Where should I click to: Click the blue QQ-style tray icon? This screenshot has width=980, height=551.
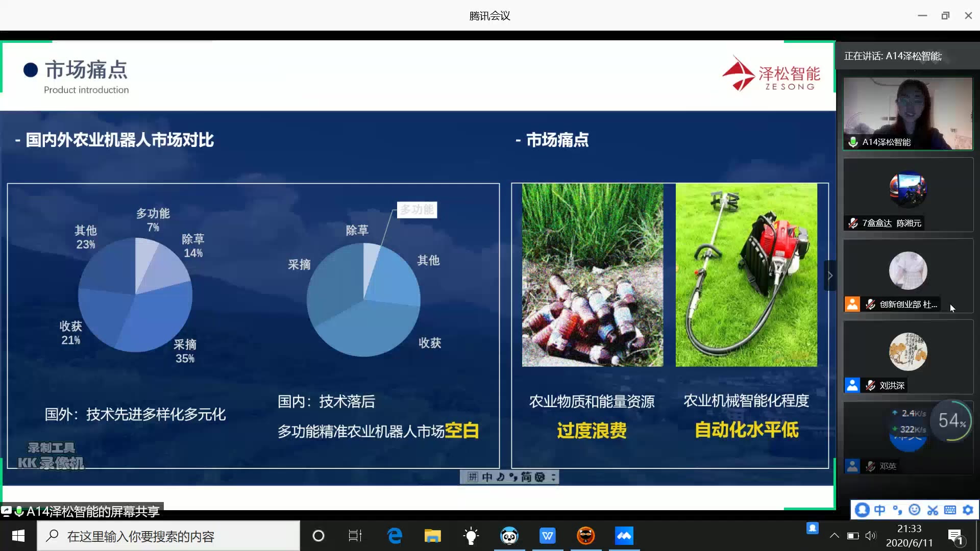(x=813, y=528)
